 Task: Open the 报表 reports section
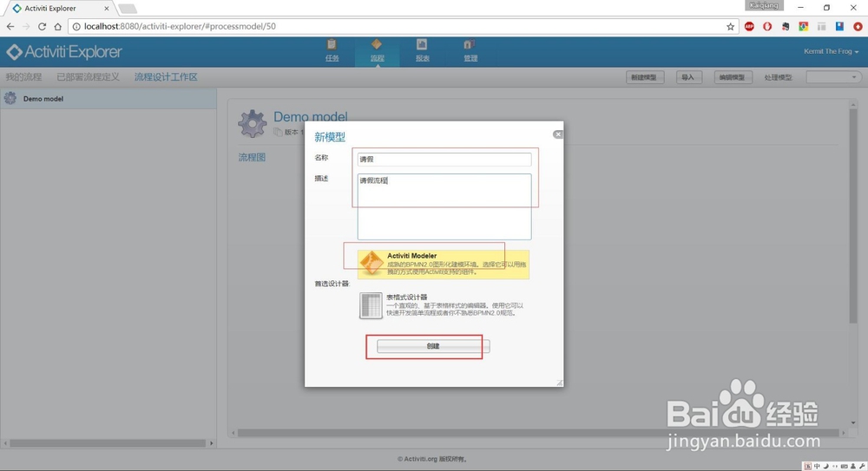click(x=423, y=50)
